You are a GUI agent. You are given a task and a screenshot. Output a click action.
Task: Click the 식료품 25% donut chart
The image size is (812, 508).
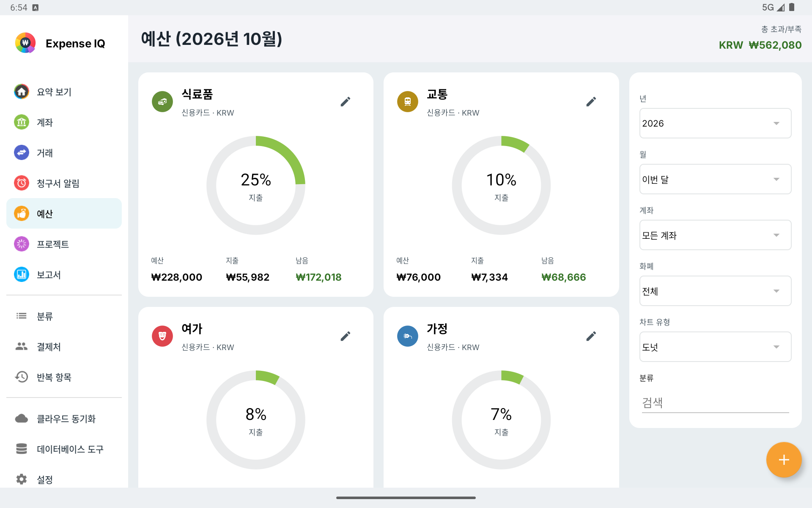pos(256,185)
